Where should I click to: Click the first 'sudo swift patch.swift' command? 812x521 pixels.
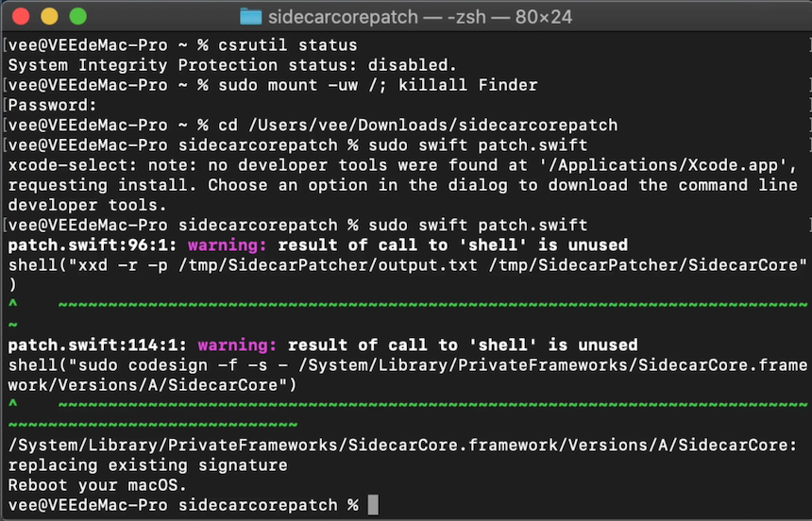click(478, 145)
